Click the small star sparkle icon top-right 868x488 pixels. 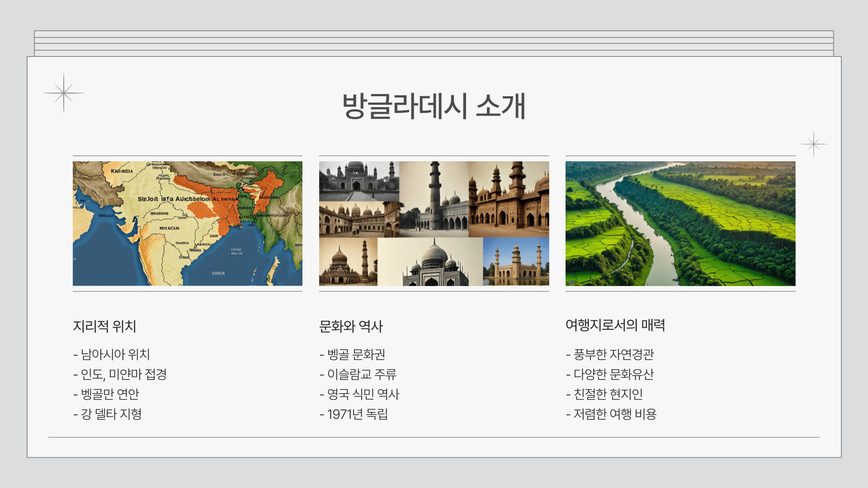pyautogui.click(x=813, y=144)
